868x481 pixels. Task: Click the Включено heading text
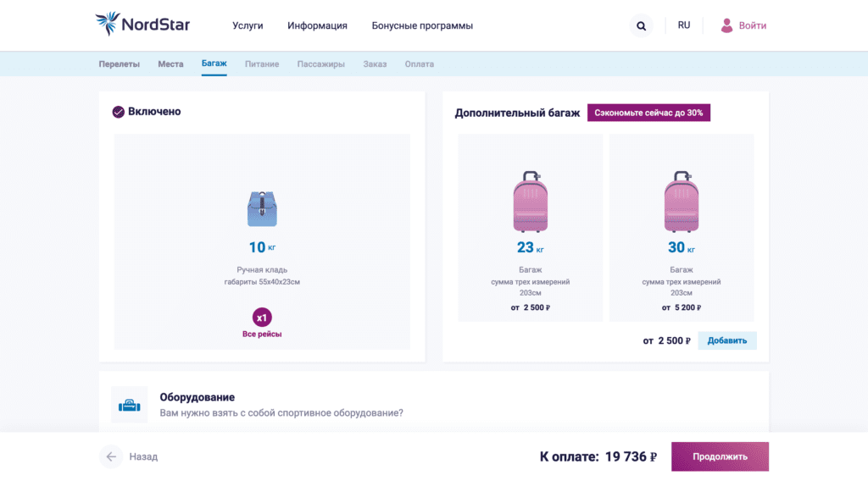pos(154,112)
